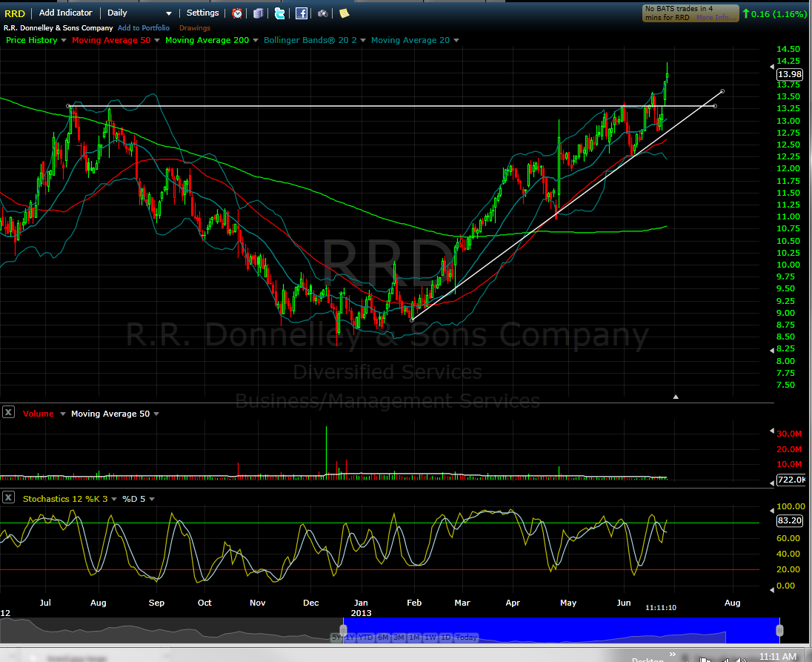This screenshot has height=662, width=812.
Task: Click the 11:11 AM taskbar clock
Action: pyautogui.click(x=777, y=656)
